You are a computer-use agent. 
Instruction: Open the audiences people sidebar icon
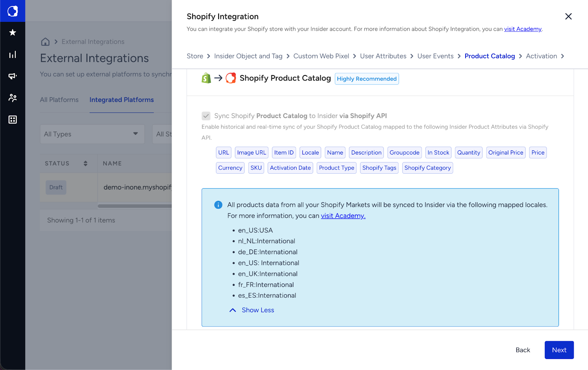pos(12,98)
